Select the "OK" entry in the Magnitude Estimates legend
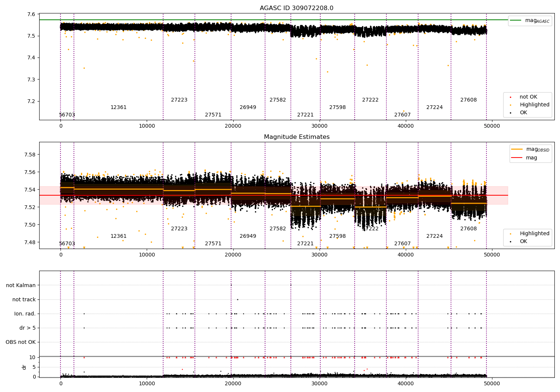 523,241
